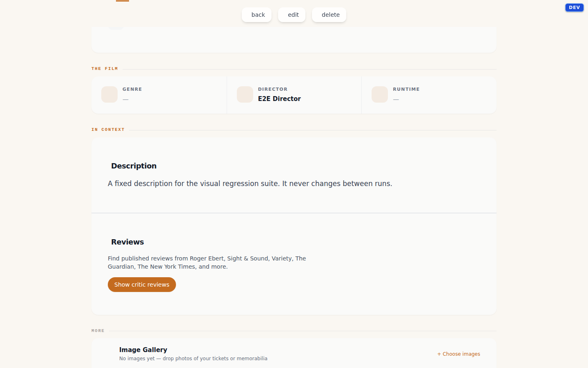Click the 'Description' heading
Screen dimensions: 588x368
click(x=134, y=166)
